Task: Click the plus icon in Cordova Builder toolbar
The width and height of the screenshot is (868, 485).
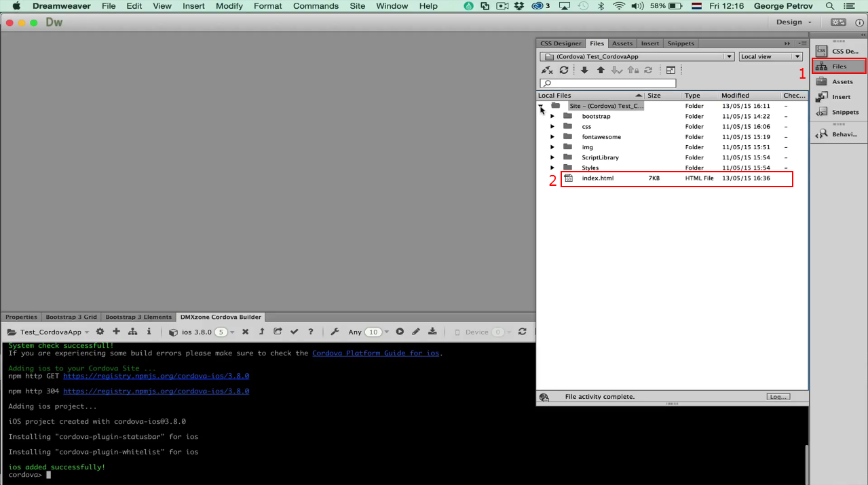Action: point(116,332)
